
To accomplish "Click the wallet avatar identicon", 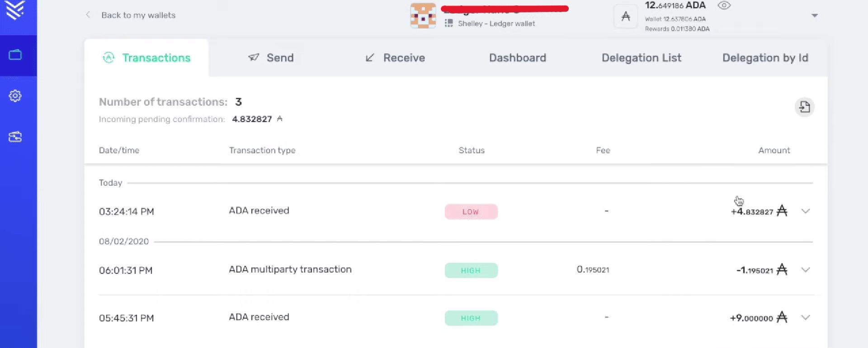I will 423,16.
